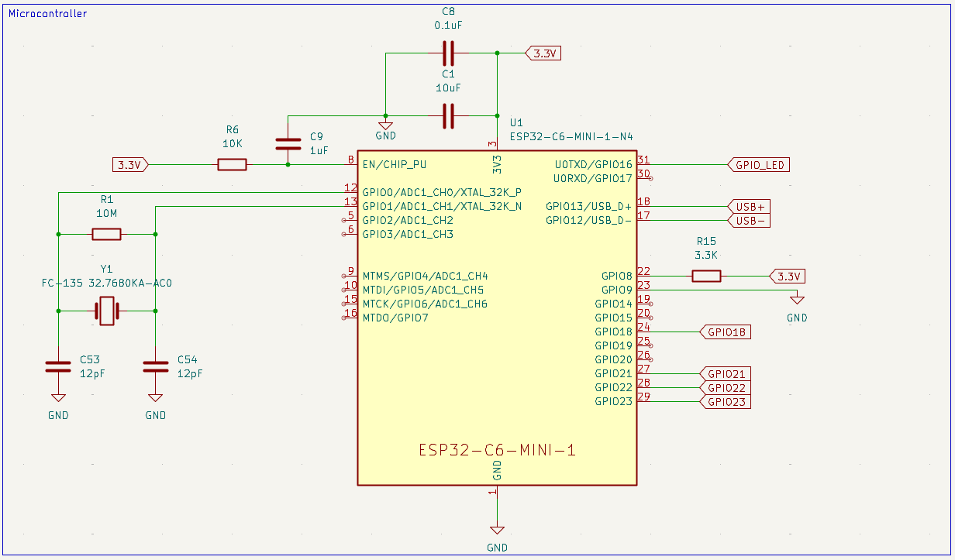Viewport: 955px width, 560px height.
Task: Click the GND symbol connected to GPIO9
Action: (x=797, y=301)
